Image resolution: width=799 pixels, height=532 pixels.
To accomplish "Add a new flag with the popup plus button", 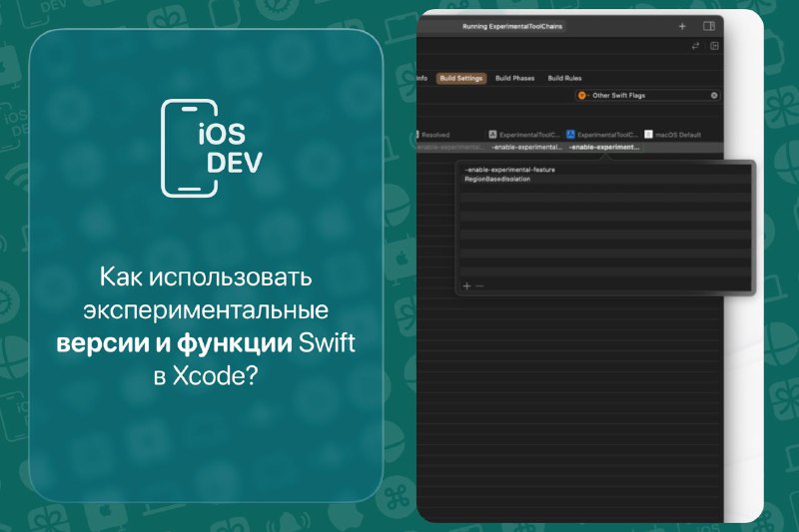I will click(466, 286).
